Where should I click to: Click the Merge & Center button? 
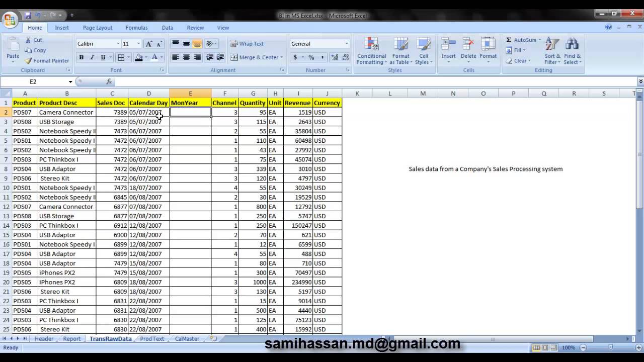(254, 57)
